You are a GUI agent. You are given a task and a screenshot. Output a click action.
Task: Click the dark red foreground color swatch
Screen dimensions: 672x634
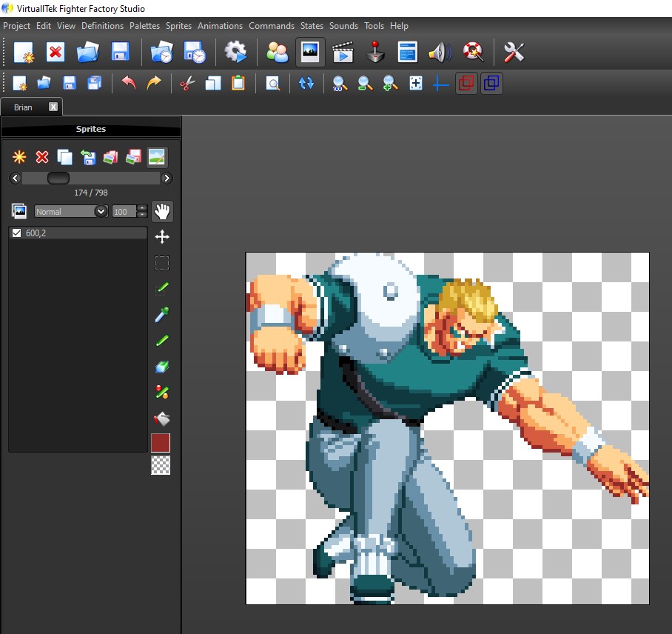161,443
